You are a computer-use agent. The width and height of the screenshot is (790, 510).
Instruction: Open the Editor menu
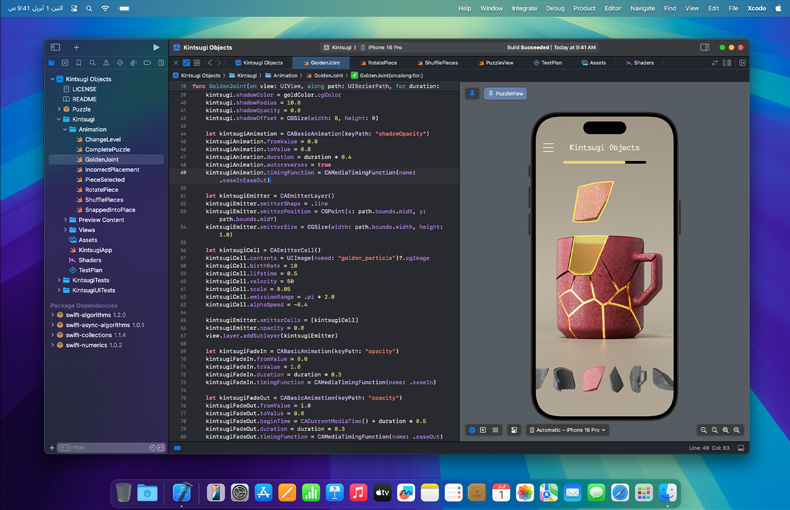tap(613, 8)
